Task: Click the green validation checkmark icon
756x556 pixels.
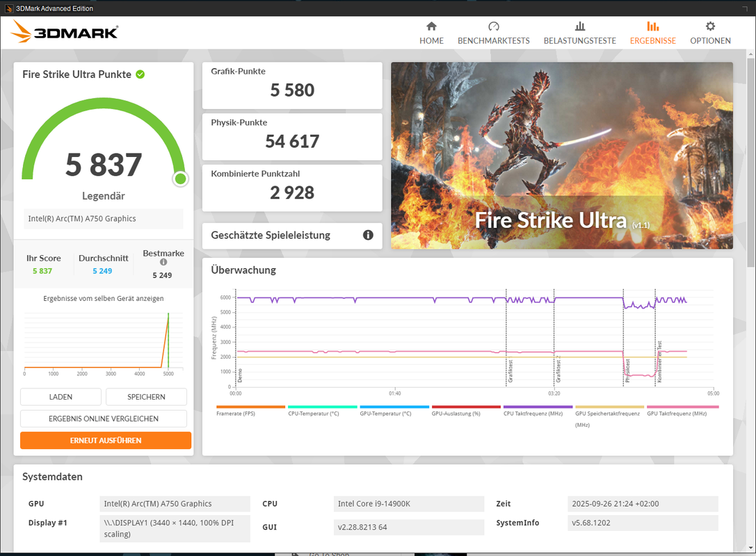Action: 140,74
